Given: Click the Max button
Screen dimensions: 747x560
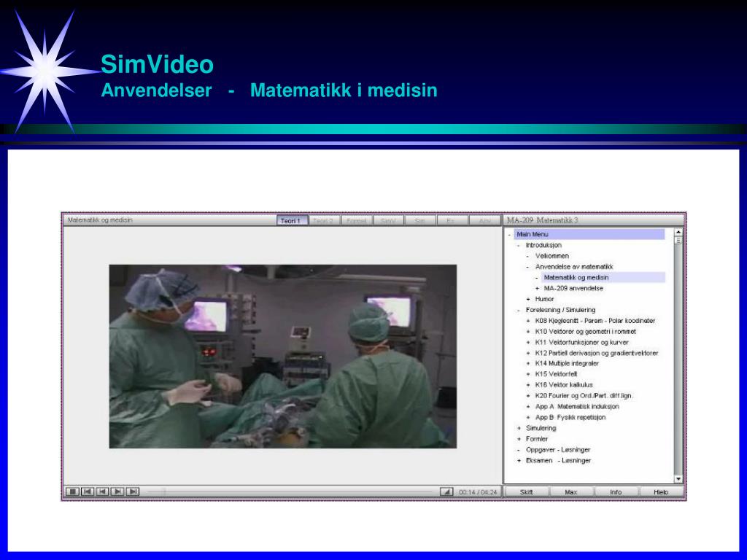Looking at the screenshot, I should pyautogui.click(x=571, y=492).
